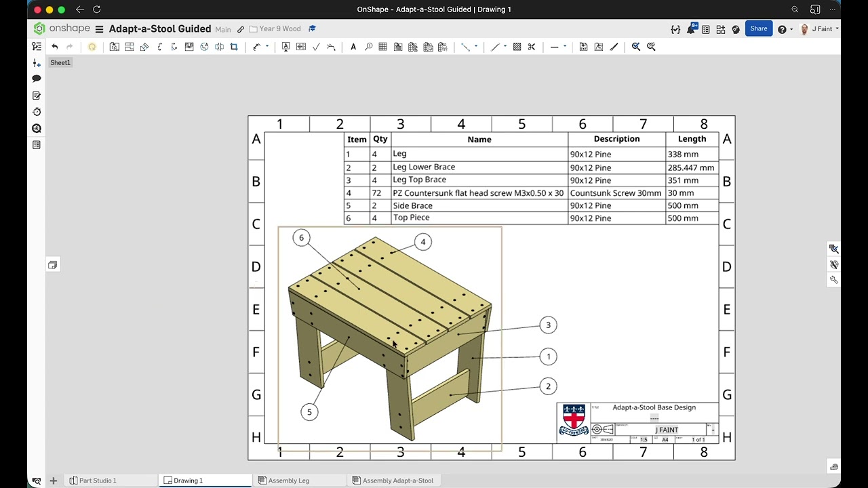Select the Trim scissors tool
The image size is (868, 488).
(x=532, y=47)
